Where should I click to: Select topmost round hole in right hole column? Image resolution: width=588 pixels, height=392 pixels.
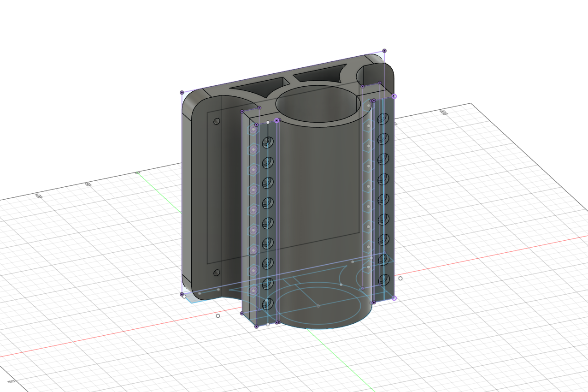point(382,119)
